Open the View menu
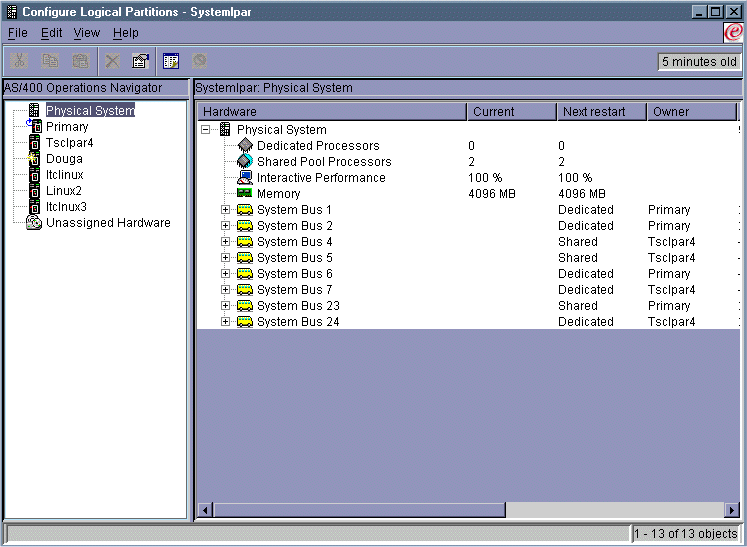The image size is (747, 547). point(87,33)
